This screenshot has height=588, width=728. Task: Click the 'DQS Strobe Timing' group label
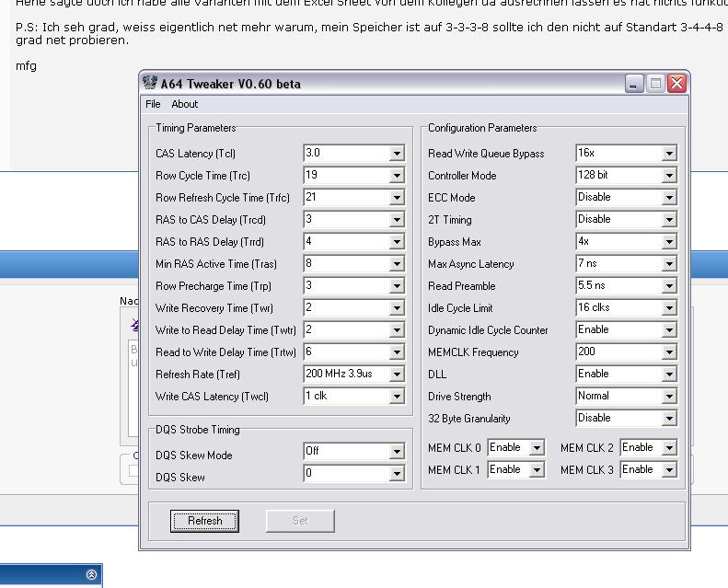(197, 430)
